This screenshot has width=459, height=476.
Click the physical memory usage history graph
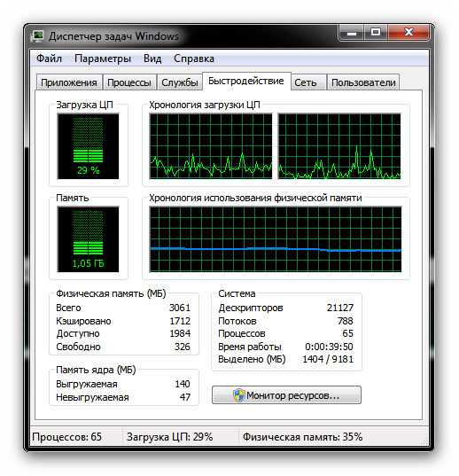point(276,239)
